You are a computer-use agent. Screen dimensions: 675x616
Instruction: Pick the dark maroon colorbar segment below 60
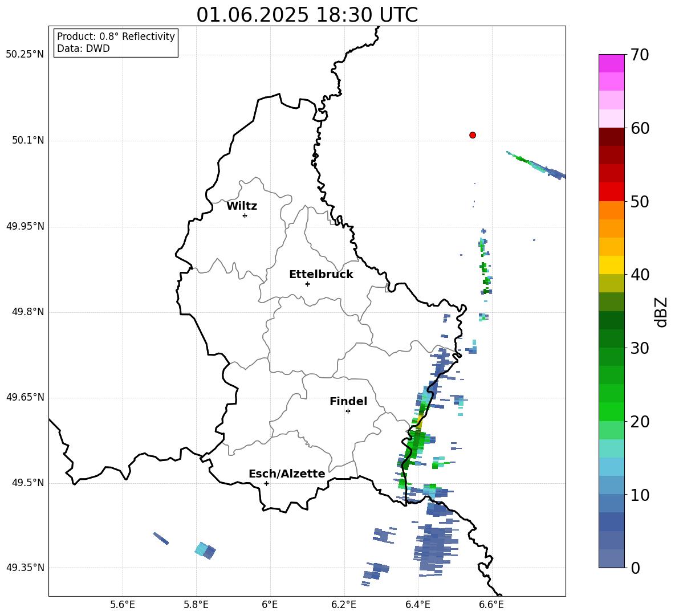coord(611,137)
